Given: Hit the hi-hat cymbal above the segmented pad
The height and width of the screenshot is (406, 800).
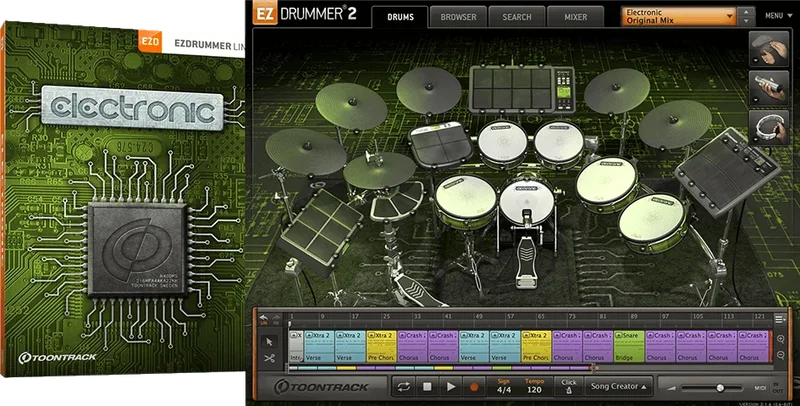Looking at the screenshot, I should (379, 170).
